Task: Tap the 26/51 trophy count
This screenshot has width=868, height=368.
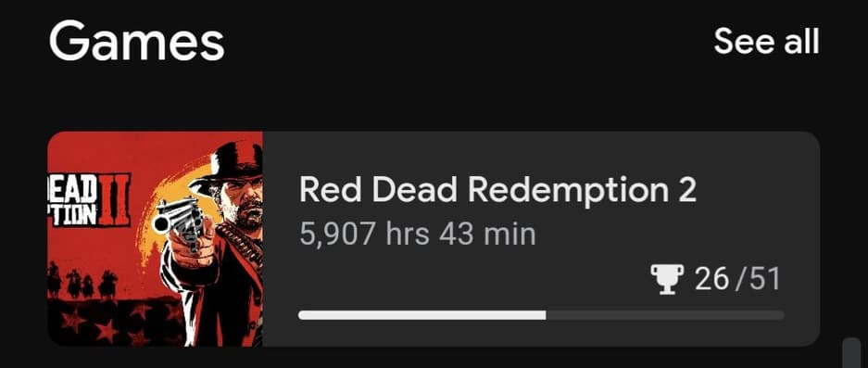Action: (737, 279)
